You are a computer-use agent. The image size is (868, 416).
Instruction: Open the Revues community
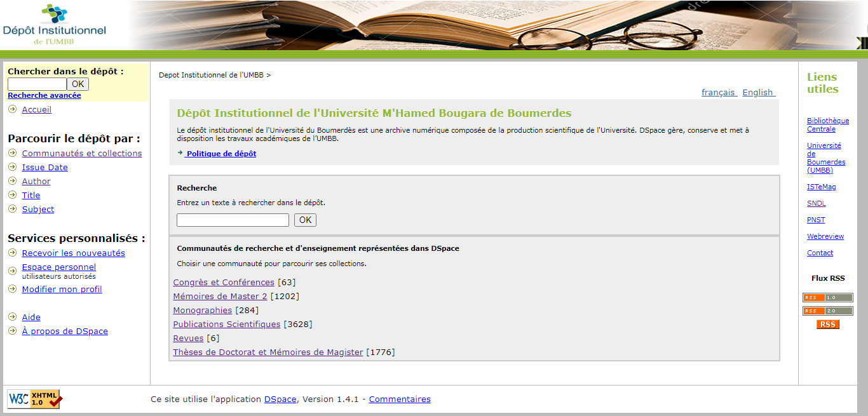tap(188, 338)
